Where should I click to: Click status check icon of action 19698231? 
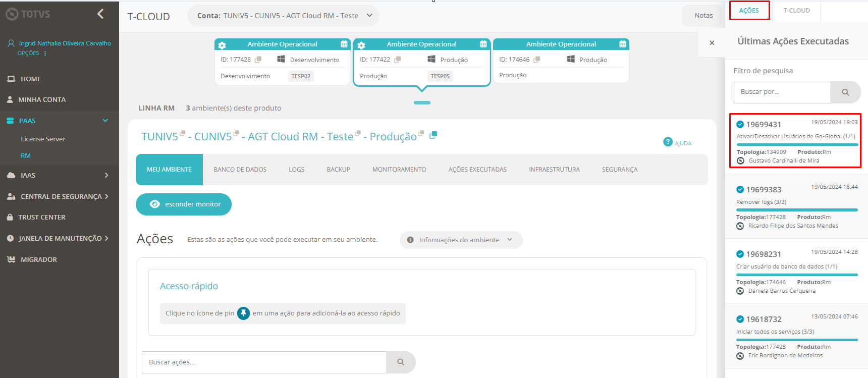coord(740,254)
